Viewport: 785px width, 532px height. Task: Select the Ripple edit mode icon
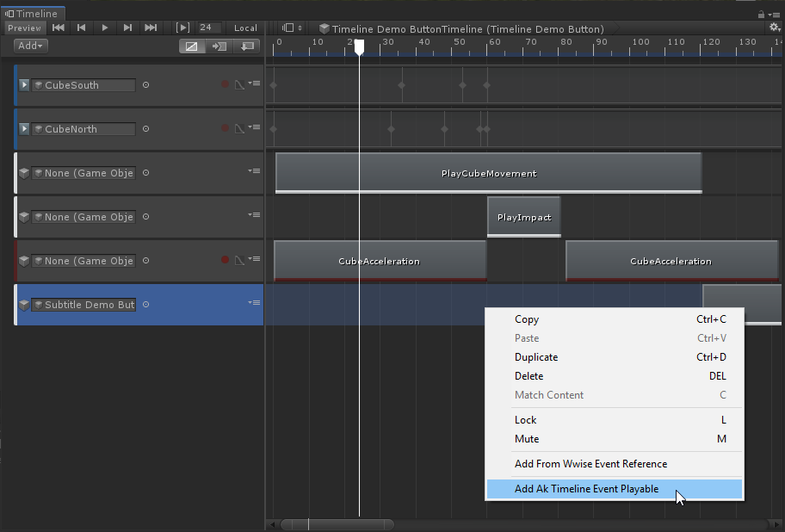tap(218, 46)
